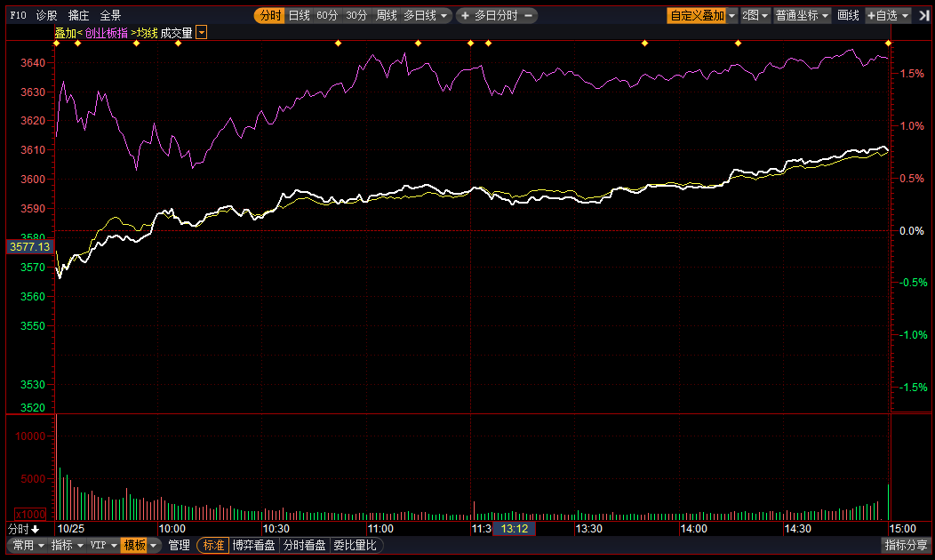
Task: Open the orange legend dropdown arrow box
Action: 202,32
